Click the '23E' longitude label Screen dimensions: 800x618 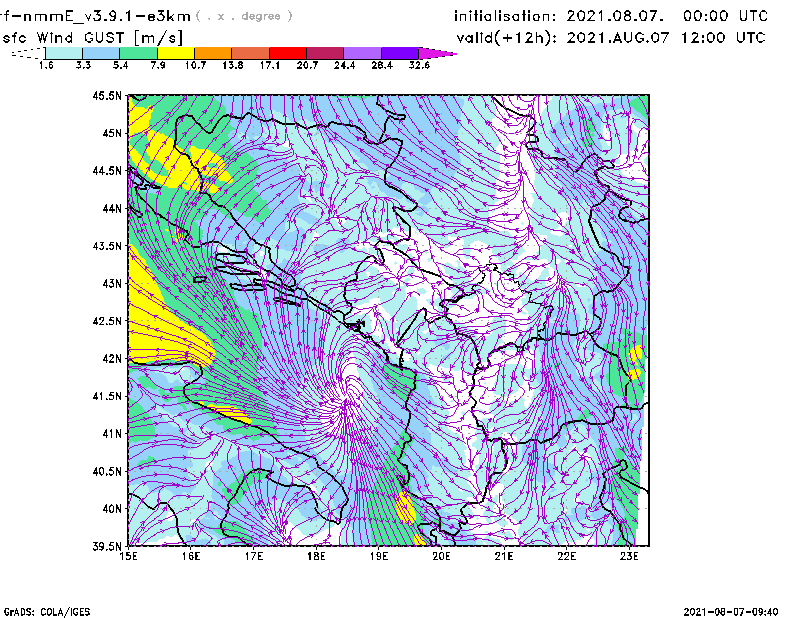[629, 556]
